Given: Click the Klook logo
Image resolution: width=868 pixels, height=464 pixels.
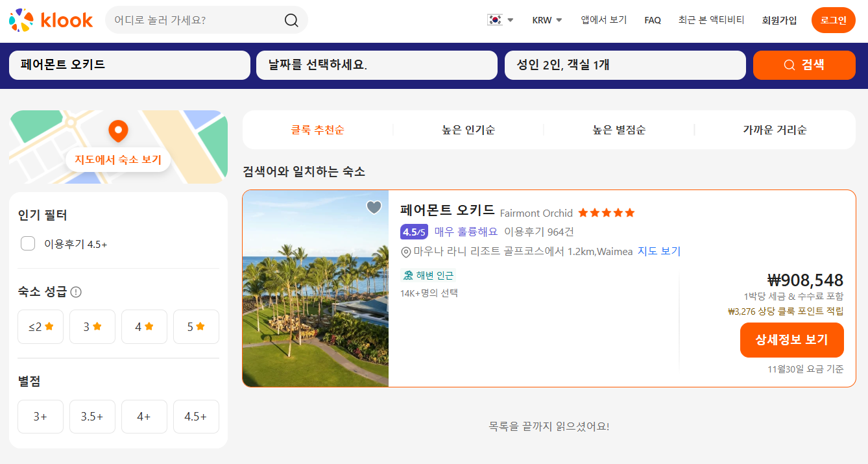Looking at the screenshot, I should point(51,20).
